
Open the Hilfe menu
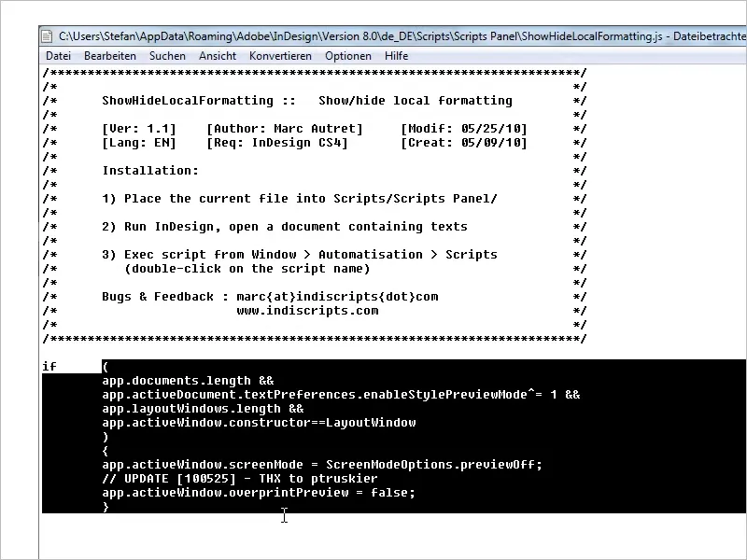pyautogui.click(x=396, y=56)
